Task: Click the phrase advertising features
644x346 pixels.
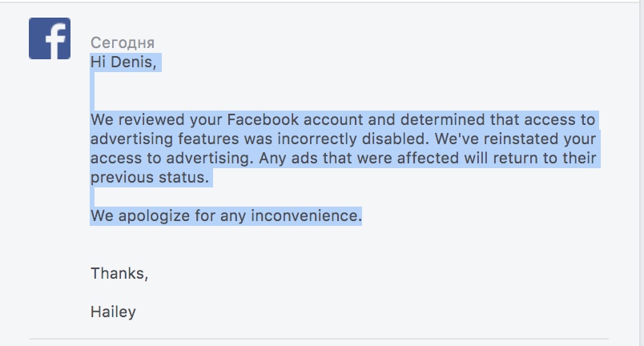Action: coord(165,139)
